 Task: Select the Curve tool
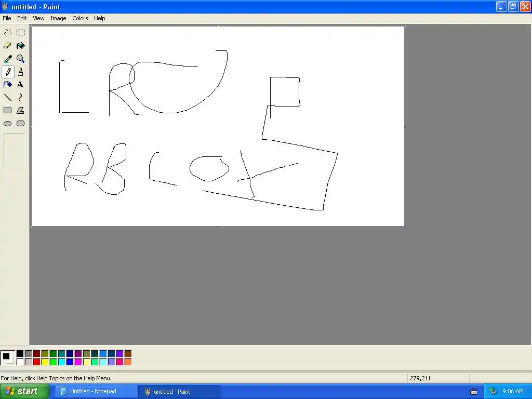click(21, 98)
